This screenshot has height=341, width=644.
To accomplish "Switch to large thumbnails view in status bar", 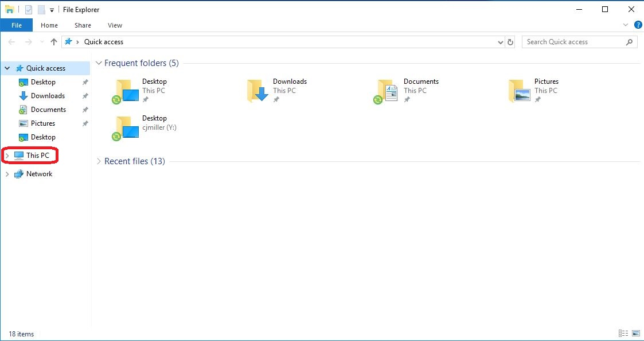I will pyautogui.click(x=635, y=333).
